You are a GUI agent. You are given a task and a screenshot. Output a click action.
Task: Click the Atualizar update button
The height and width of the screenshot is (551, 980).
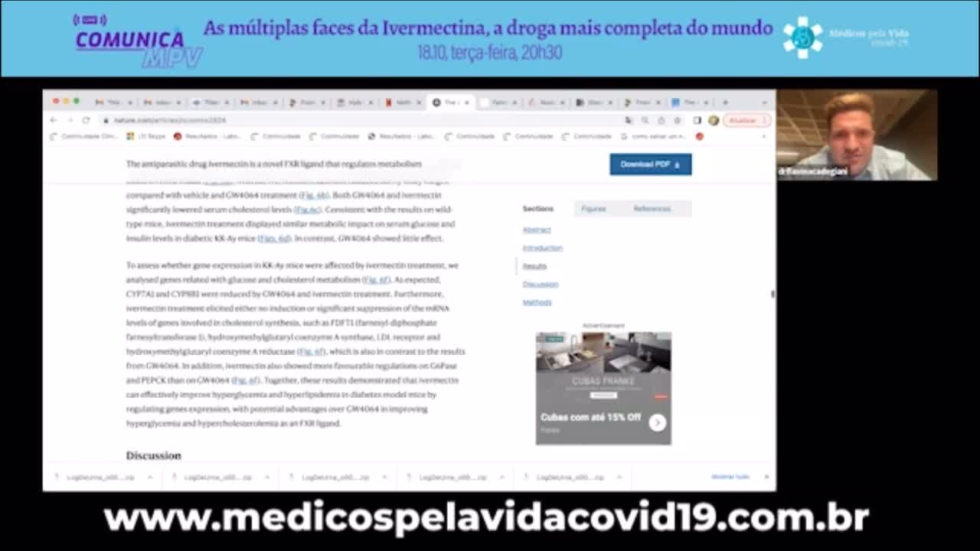pyautogui.click(x=746, y=120)
